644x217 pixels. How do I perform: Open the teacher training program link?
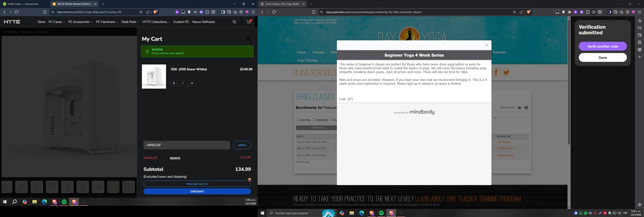pos(468,199)
